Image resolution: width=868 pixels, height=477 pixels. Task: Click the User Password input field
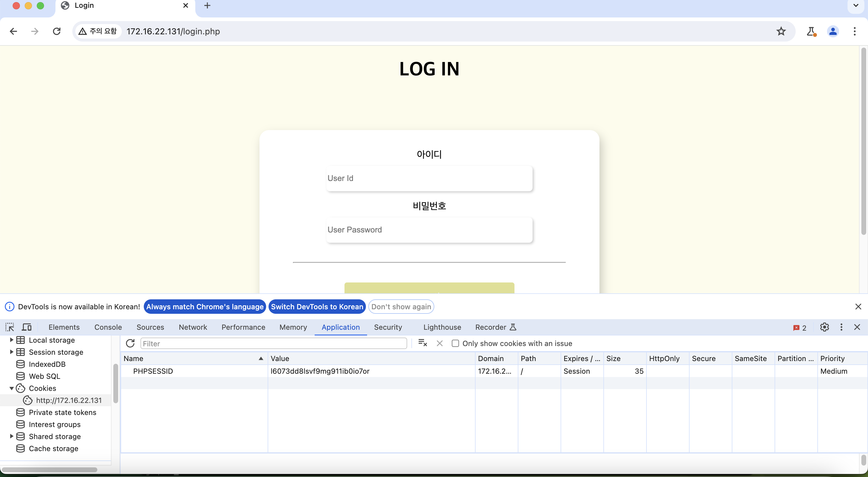pyautogui.click(x=429, y=230)
